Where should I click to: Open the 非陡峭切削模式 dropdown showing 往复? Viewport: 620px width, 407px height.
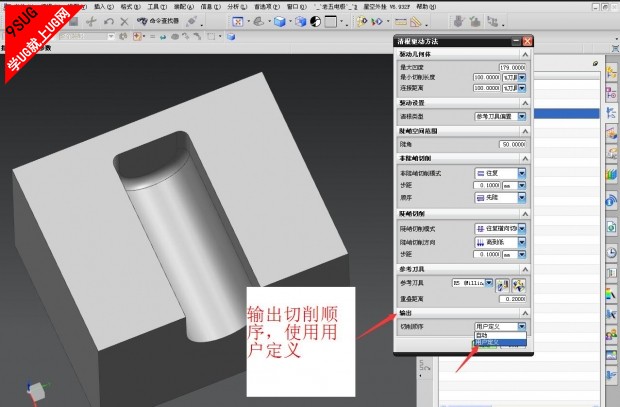pyautogui.click(x=500, y=173)
